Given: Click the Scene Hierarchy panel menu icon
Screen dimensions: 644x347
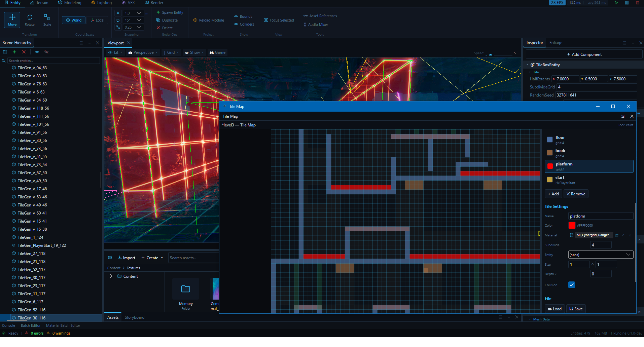Looking at the screenshot, I should 81,43.
